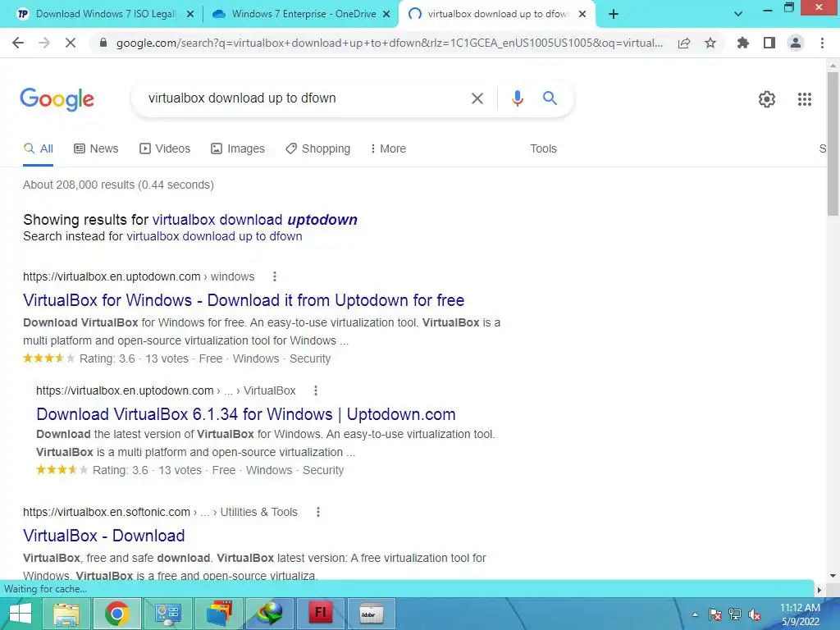Click the address bar URL

pos(390,43)
